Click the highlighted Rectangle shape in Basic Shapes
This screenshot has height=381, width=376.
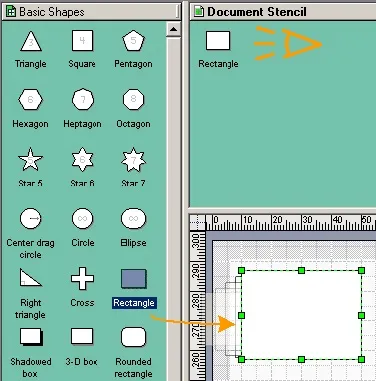point(134,279)
